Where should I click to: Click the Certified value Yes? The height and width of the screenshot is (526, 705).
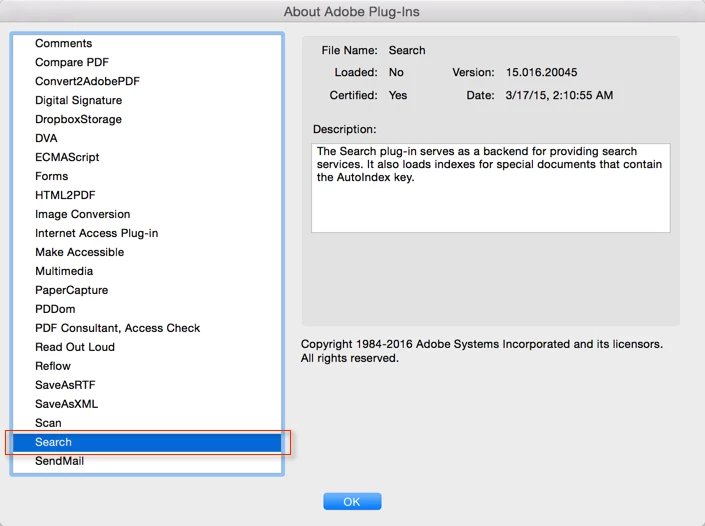[398, 95]
